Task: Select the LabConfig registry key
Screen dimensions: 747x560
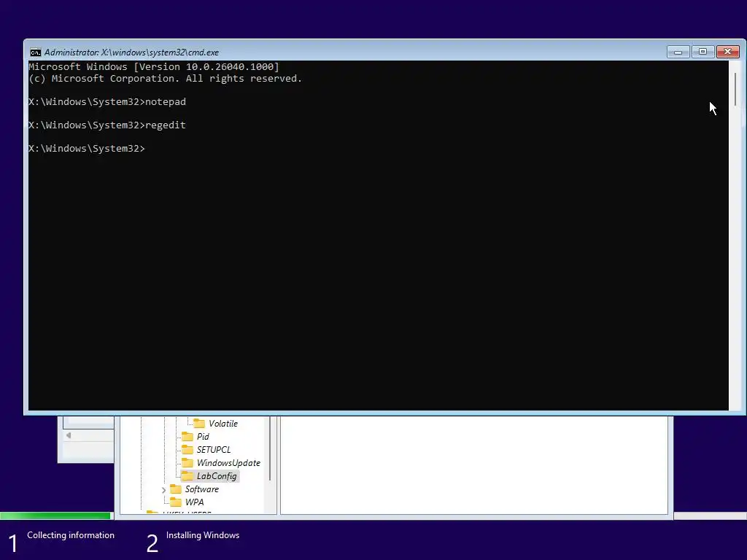Action: coord(216,475)
